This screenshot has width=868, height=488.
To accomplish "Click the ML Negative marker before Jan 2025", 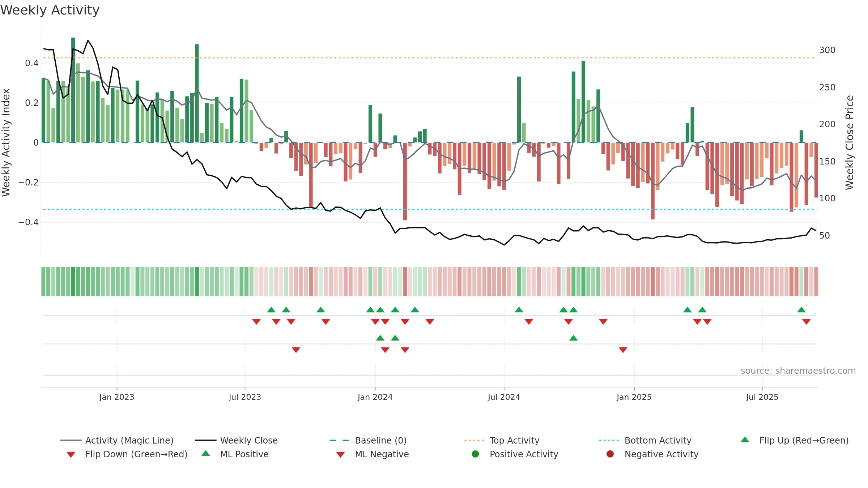I will pos(623,350).
